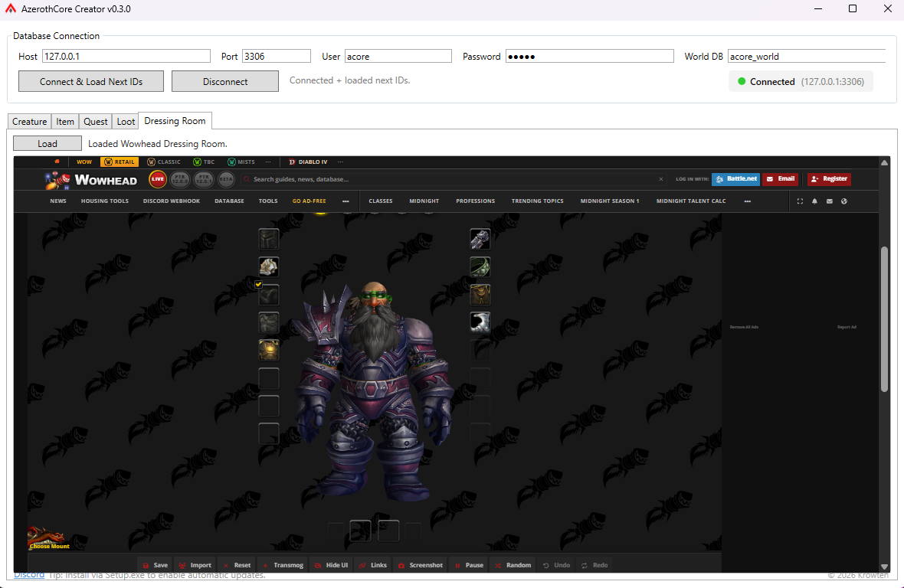Click the Wowhead search input field
Screen dimensions: 904x588
click(452, 179)
